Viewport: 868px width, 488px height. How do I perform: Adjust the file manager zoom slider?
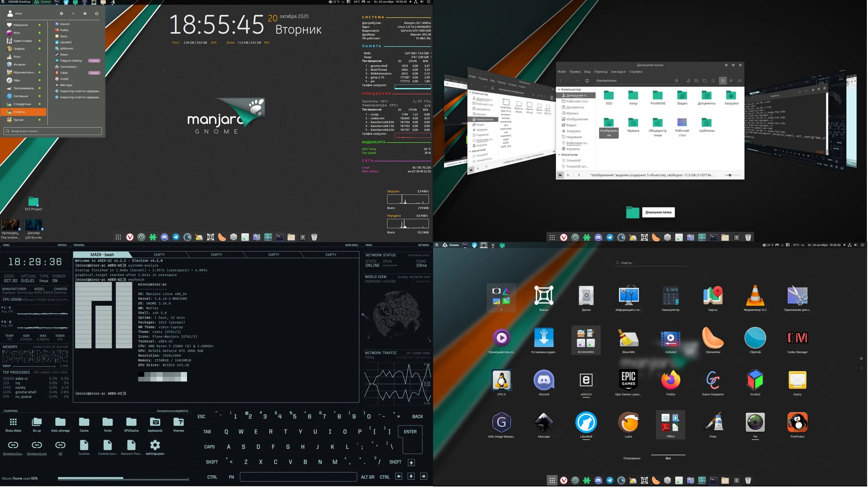tap(730, 175)
